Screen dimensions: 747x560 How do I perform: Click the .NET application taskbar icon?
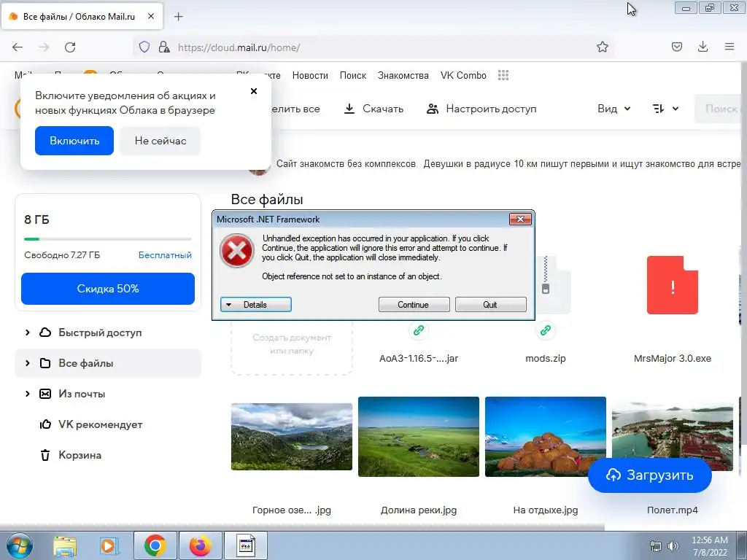(246, 545)
